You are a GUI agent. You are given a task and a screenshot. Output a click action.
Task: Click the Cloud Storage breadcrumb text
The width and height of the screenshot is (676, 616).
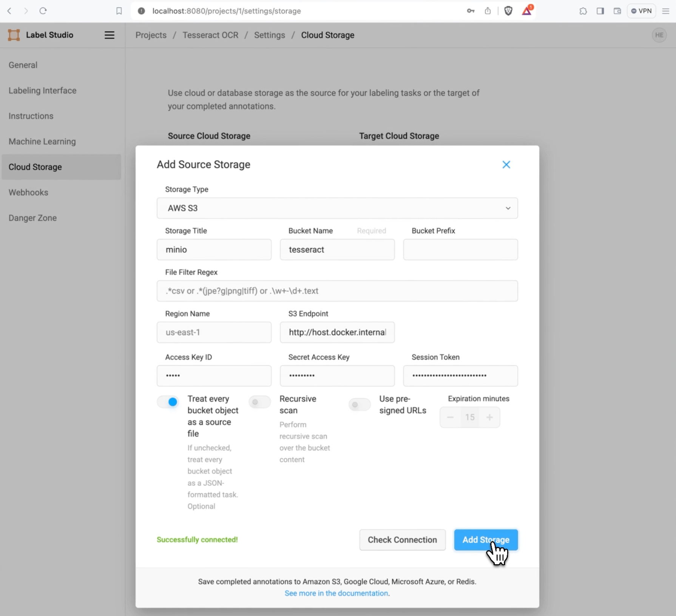click(x=327, y=35)
